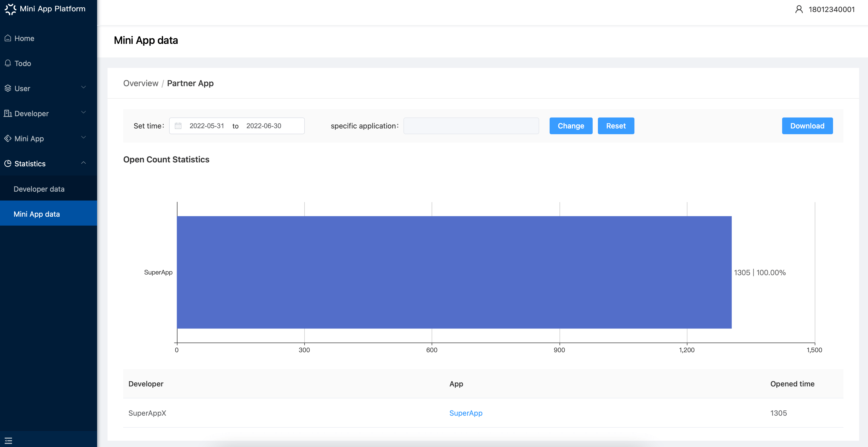This screenshot has width=868, height=447.
Task: Click the User layers icon
Action: tap(8, 88)
